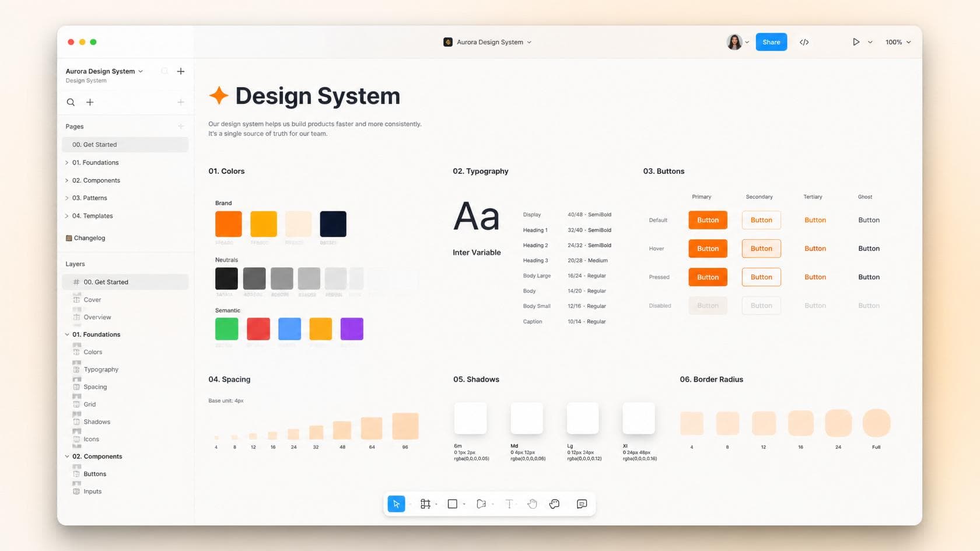
Task: Click the user avatar picture
Action: coord(734,42)
